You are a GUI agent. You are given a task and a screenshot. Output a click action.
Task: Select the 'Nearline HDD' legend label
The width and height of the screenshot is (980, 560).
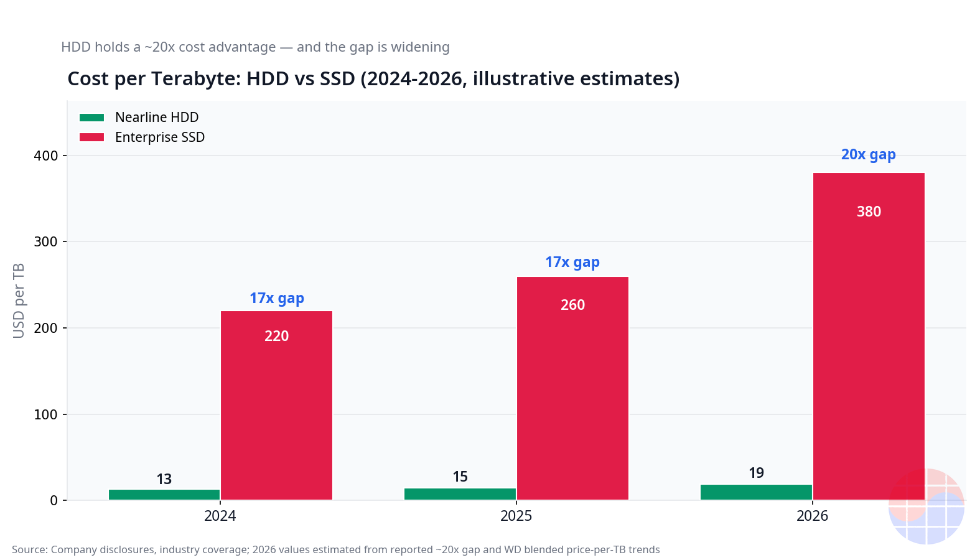click(x=157, y=118)
